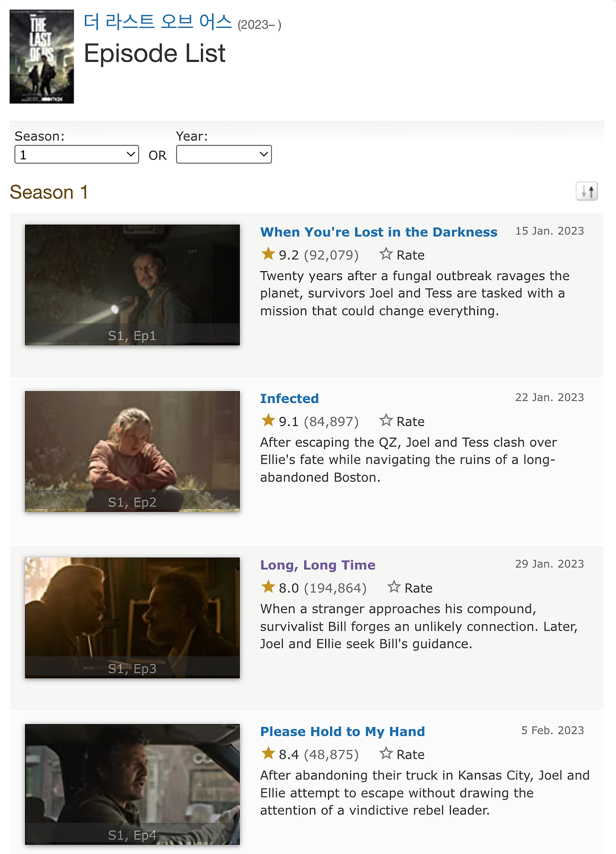
Task: Click the air date 22 Jan. 2023
Action: pyautogui.click(x=550, y=398)
